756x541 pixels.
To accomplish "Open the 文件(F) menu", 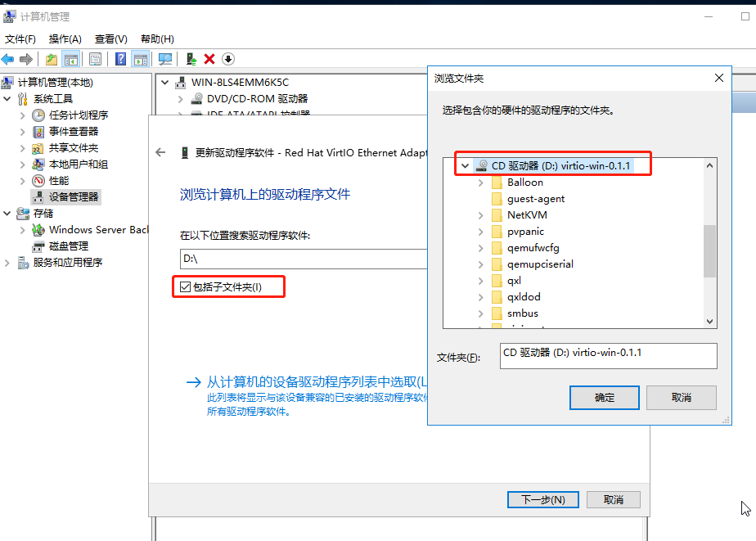I will pos(20,39).
